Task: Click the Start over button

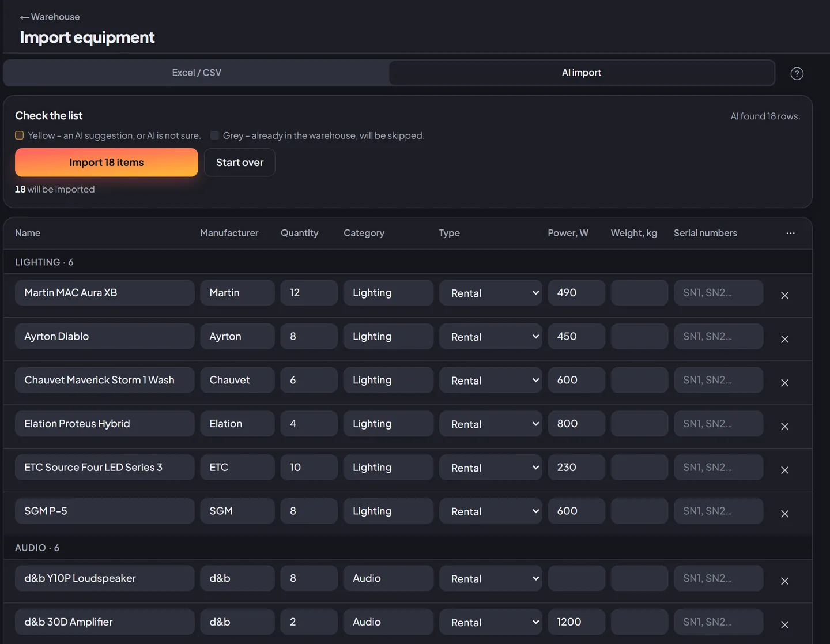Action: [x=240, y=163]
